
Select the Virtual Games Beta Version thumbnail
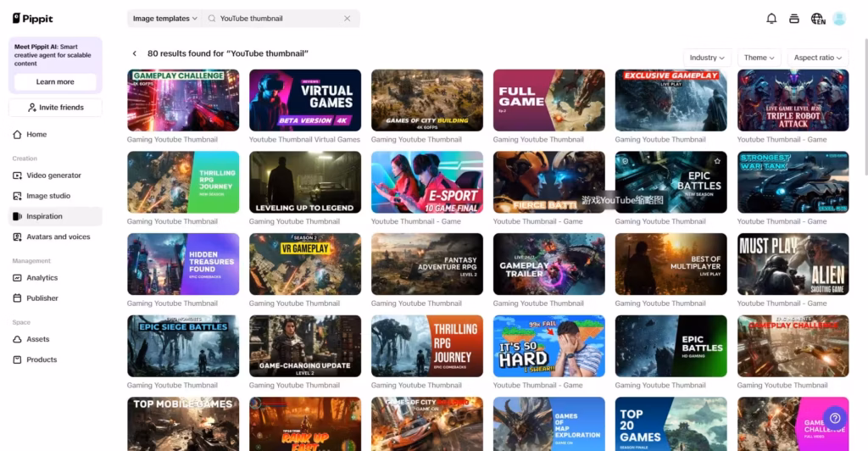tap(305, 100)
